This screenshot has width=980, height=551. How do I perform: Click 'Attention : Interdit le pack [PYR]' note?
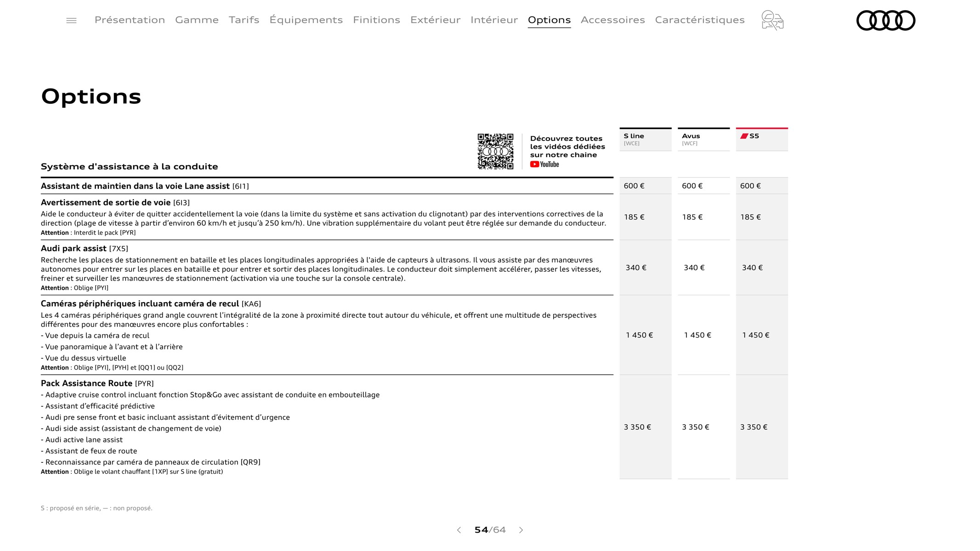point(88,233)
